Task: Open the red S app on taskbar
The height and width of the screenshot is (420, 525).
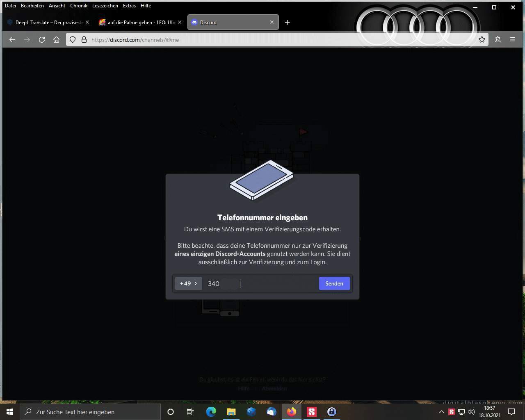Action: [311, 412]
